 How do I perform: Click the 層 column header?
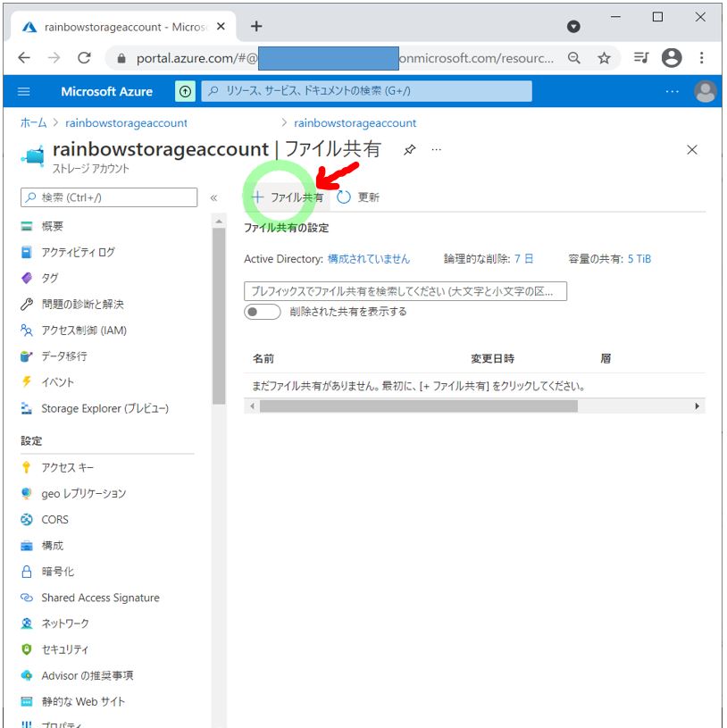click(x=606, y=358)
